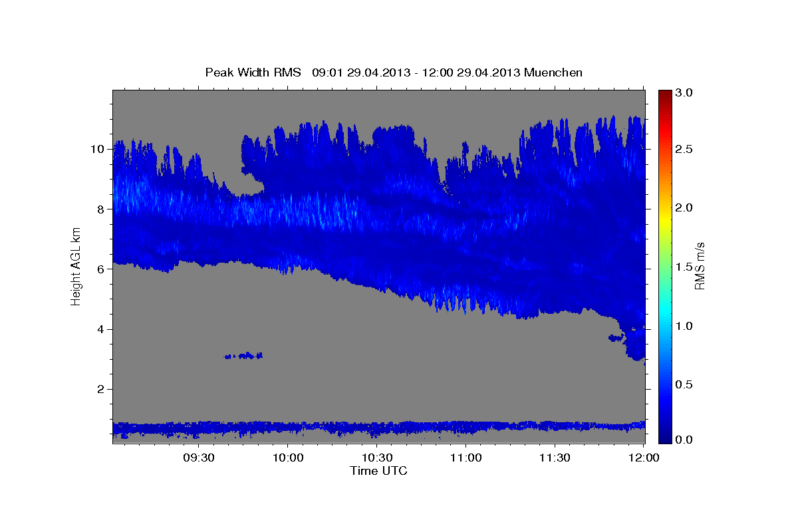Click the colorbar value 3.0
This screenshot has width=798, height=532.
pyautogui.click(x=685, y=92)
